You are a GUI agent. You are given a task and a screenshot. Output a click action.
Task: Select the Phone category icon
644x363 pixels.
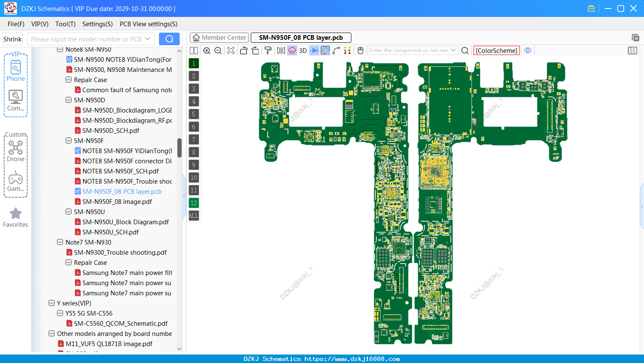coord(16,71)
